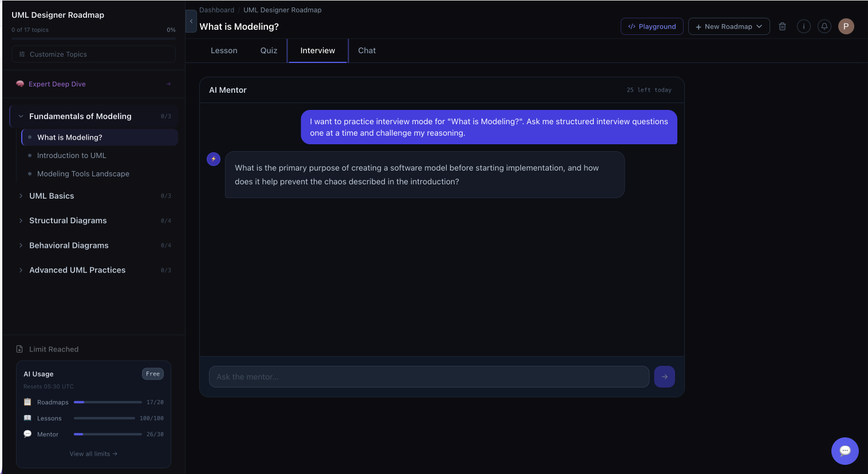Screen dimensions: 868x474
Task: Click UML Designer Roadmap sidebar title
Action: coord(58,15)
